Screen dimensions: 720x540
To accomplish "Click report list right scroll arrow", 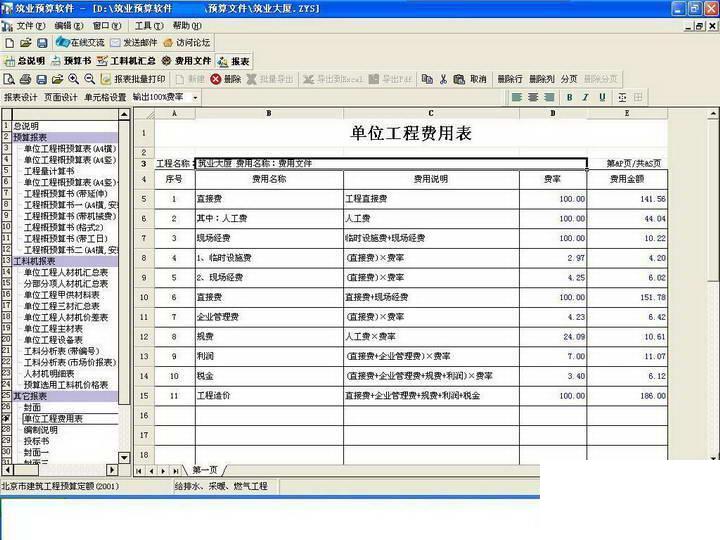I will click(x=112, y=470).
